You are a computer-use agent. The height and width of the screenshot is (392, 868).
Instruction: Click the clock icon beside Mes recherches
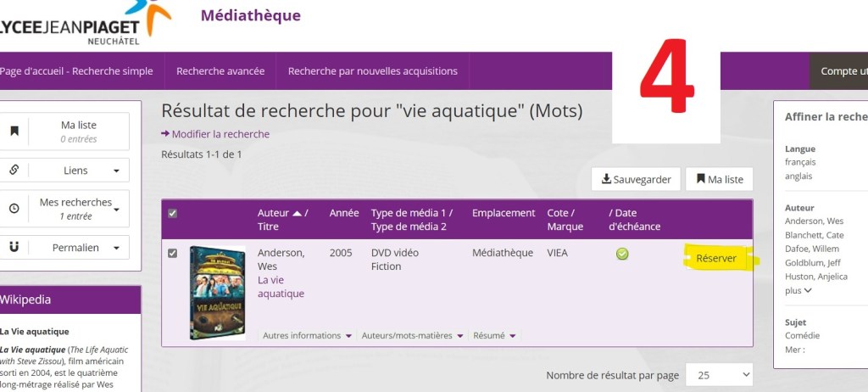coord(14,208)
